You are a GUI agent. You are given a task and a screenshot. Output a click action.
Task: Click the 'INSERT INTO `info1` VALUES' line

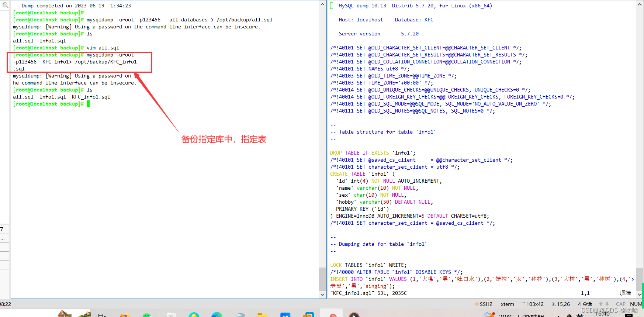point(482,279)
